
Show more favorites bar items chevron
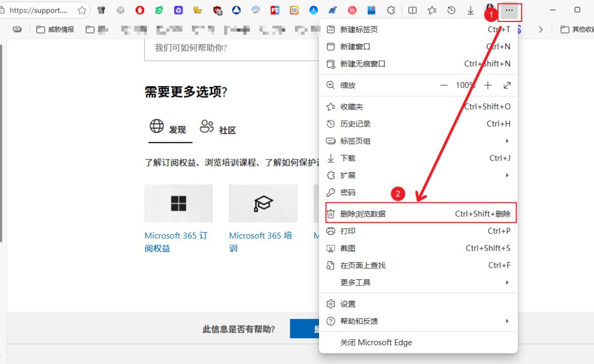[x=541, y=29]
